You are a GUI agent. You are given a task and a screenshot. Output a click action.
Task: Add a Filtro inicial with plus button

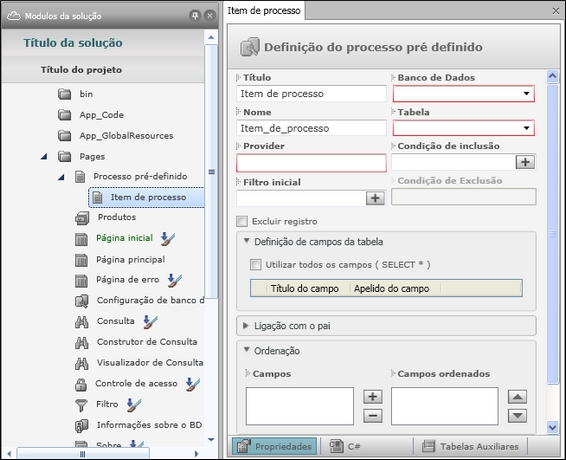(x=375, y=198)
